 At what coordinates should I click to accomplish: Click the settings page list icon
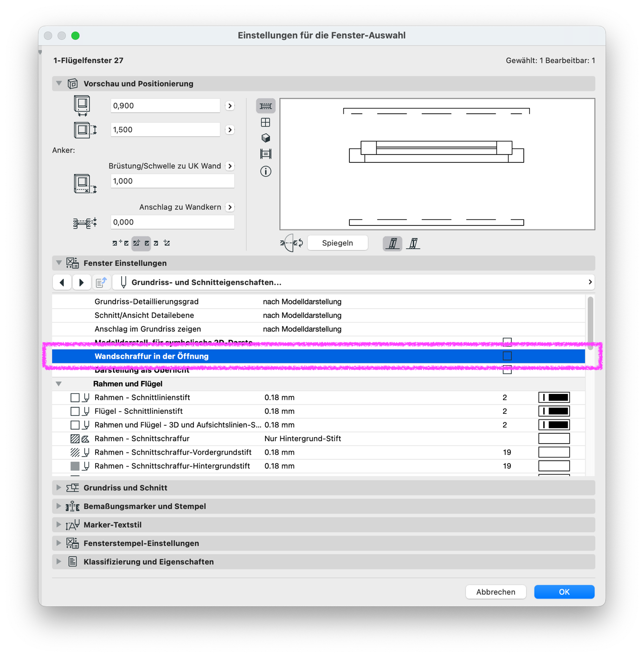click(x=101, y=283)
